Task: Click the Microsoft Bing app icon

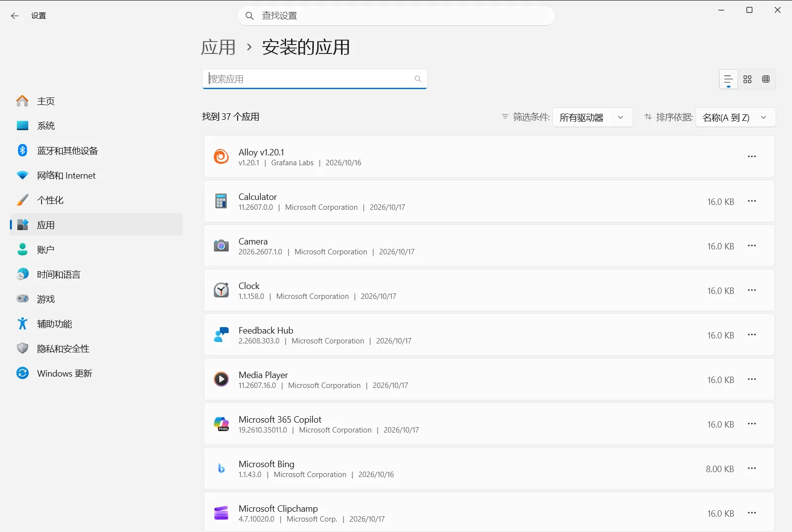Action: point(221,468)
